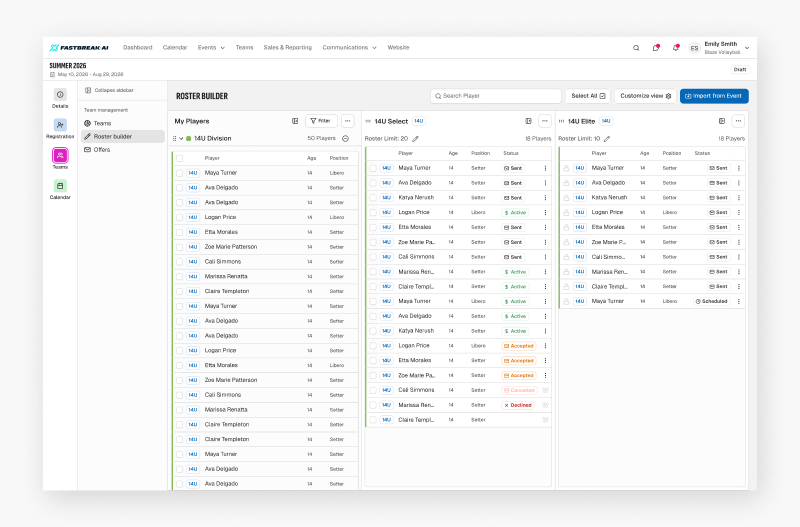The height and width of the screenshot is (527, 800).
Task: Click the Fastbreak AI logo
Action: pyautogui.click(x=79, y=48)
